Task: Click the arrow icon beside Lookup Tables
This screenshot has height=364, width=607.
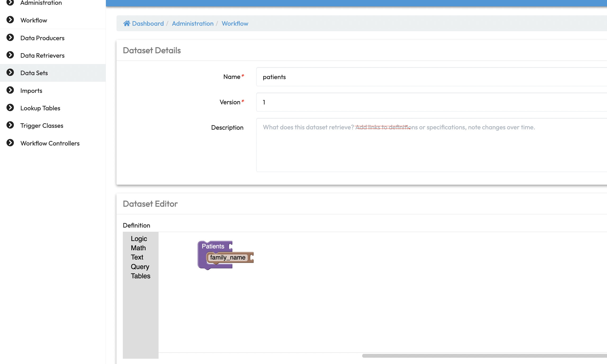Action: (10, 108)
